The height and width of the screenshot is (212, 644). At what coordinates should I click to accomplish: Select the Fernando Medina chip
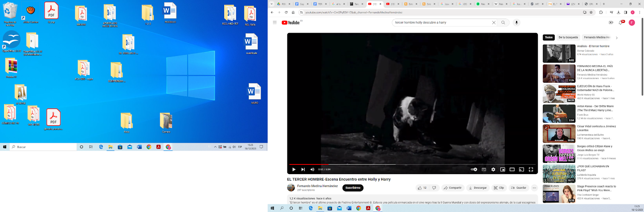click(597, 37)
